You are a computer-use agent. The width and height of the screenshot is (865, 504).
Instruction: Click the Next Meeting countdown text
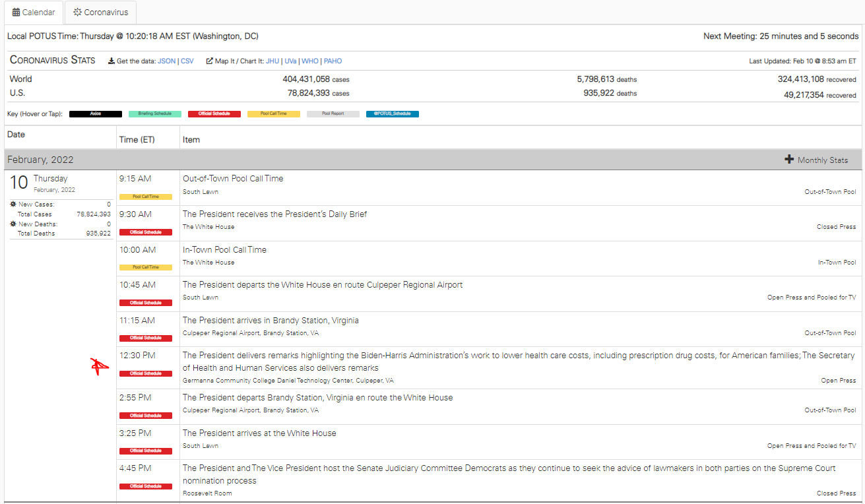[781, 36]
